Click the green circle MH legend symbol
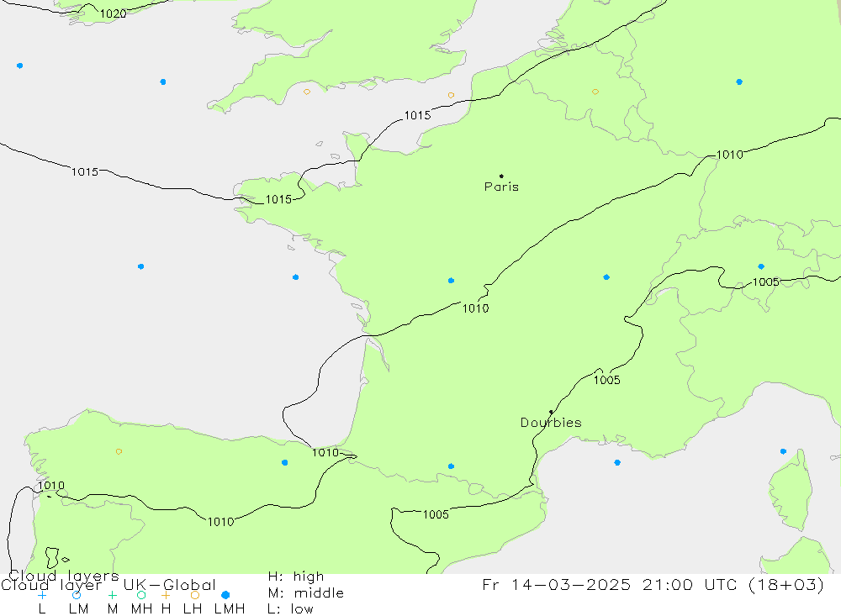 coord(141,595)
